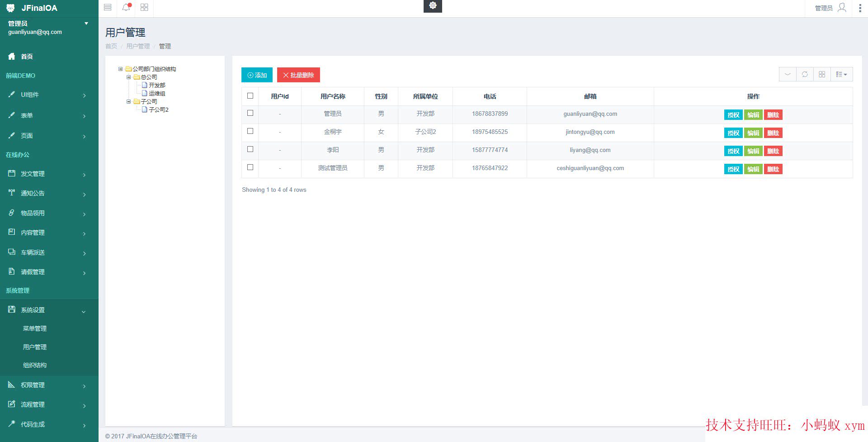Click the 发文管理 calendar icon
This screenshot has width=868, height=442.
pos(12,173)
